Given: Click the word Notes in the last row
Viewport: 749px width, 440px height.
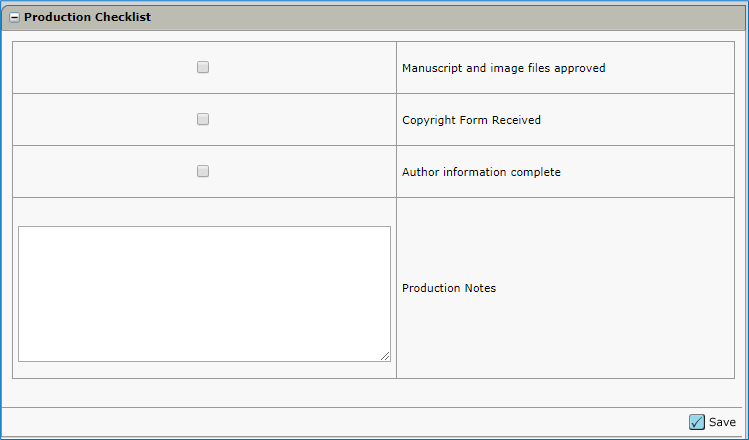Looking at the screenshot, I should (x=479, y=288).
